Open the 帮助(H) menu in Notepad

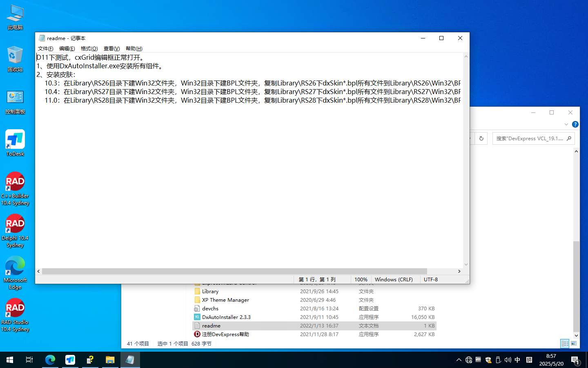pos(134,48)
